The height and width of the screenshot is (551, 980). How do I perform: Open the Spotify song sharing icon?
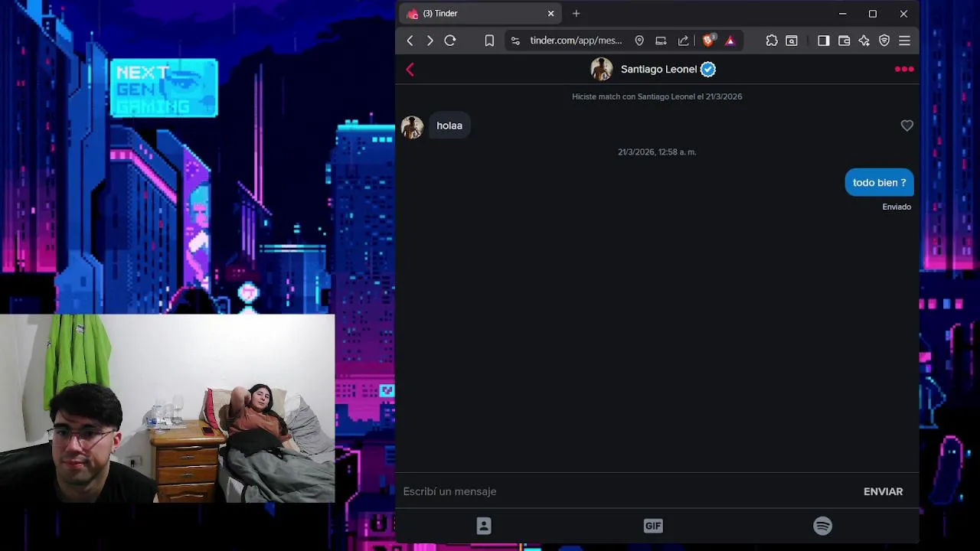(x=822, y=526)
